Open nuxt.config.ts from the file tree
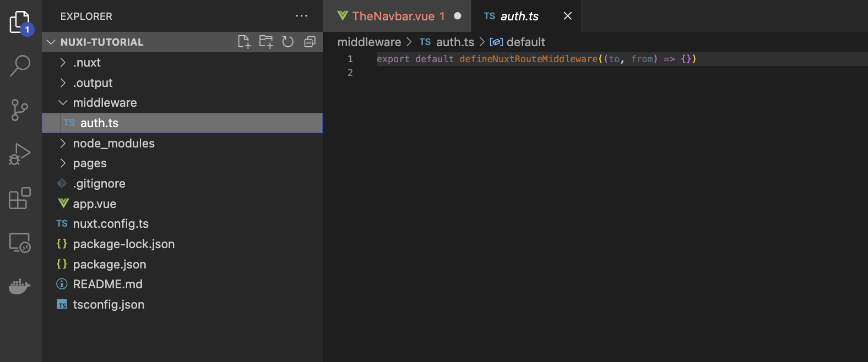The image size is (868, 362). 111,224
